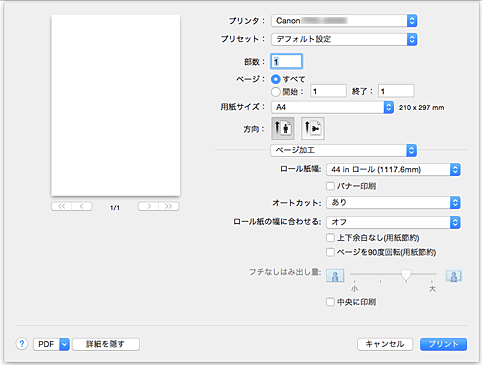
Task: Click small borderless extension icon
Action: 335,276
